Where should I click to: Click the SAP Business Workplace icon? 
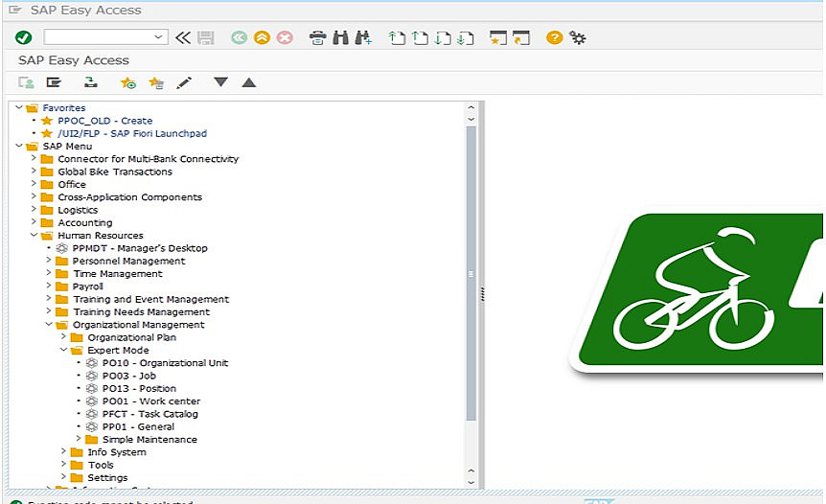coord(91,82)
